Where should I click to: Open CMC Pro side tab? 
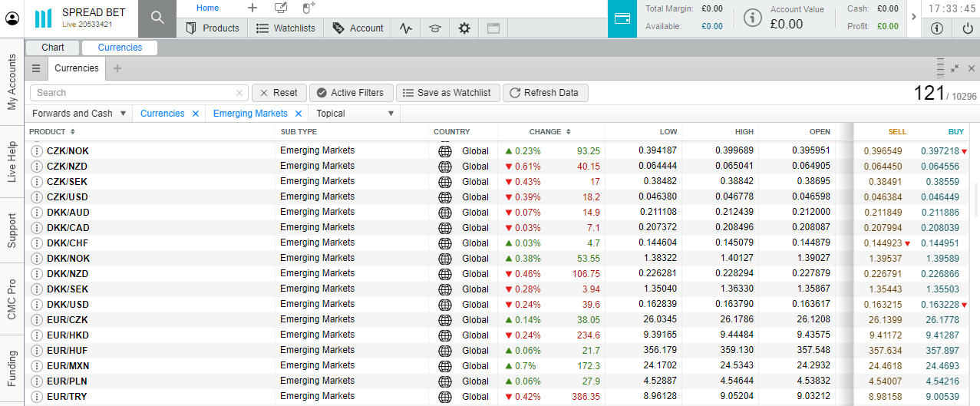pos(12,300)
